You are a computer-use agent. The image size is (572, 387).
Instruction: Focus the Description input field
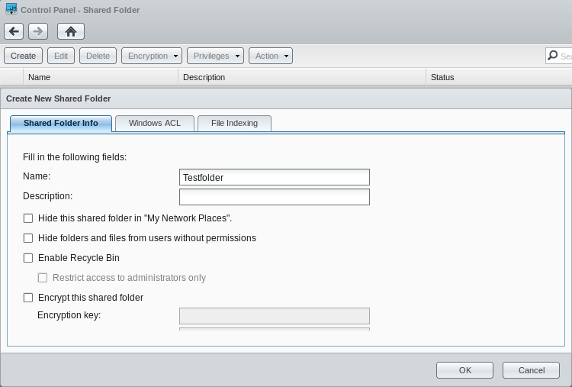[274, 197]
